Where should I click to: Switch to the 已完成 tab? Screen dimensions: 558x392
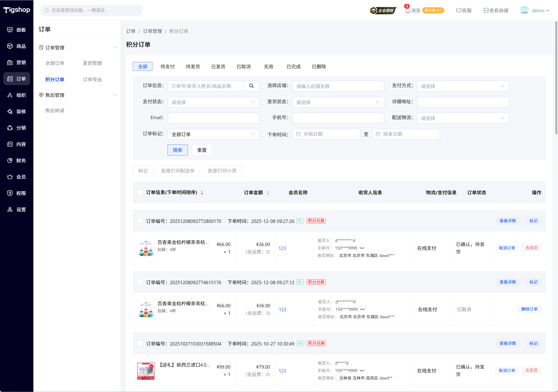293,67
